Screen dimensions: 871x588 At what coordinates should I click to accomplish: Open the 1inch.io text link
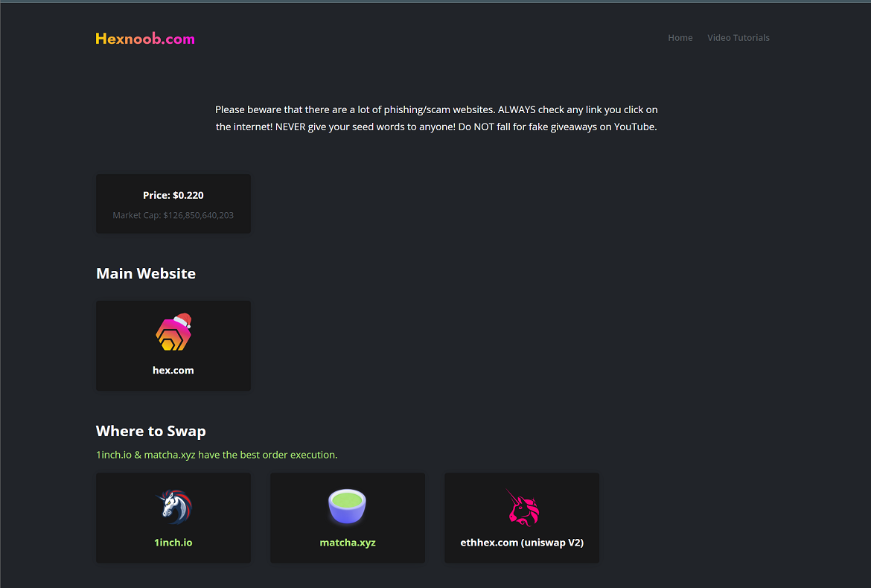pos(173,543)
